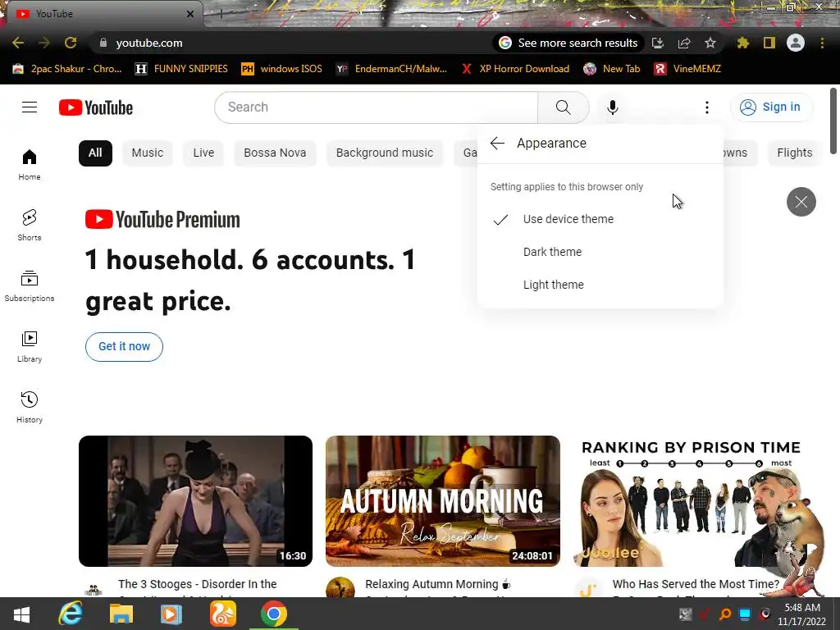Click the page vertical scrollbar thumb

[833, 120]
